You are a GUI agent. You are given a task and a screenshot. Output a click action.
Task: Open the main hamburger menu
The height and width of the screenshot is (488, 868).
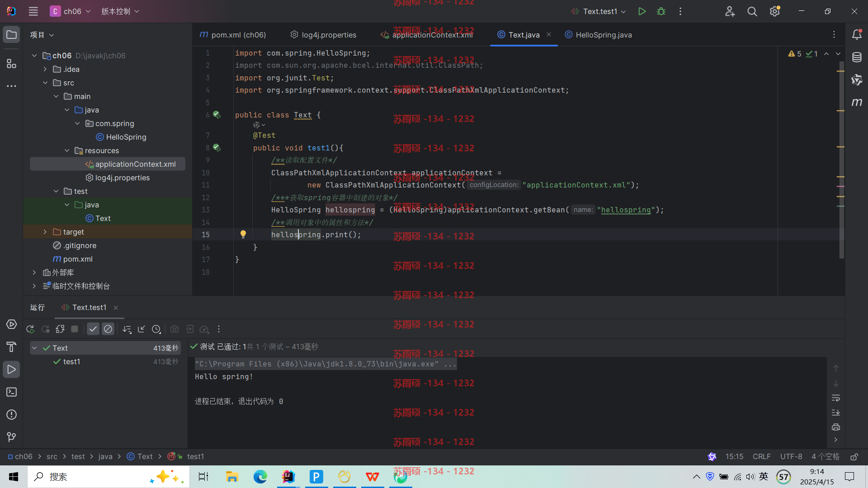point(33,11)
